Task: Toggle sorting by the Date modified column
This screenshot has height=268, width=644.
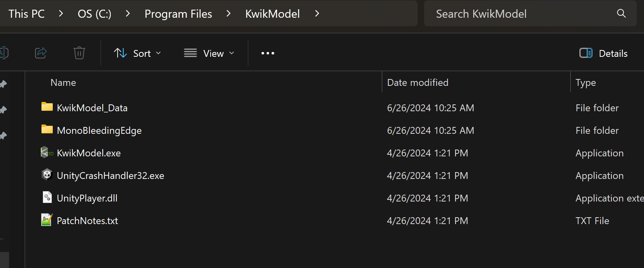Action: click(418, 82)
